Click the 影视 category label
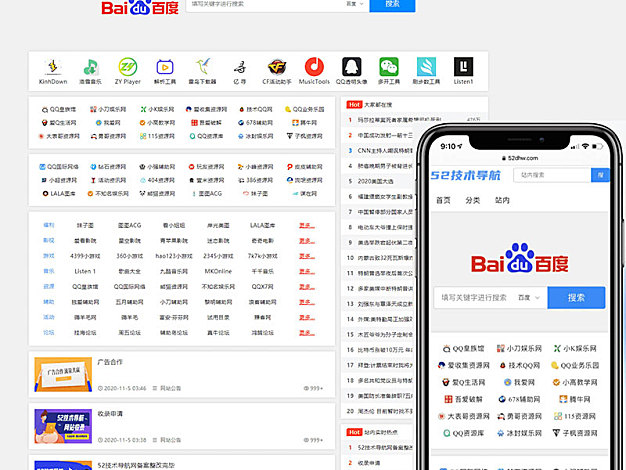The height and width of the screenshot is (470, 626). click(x=49, y=241)
